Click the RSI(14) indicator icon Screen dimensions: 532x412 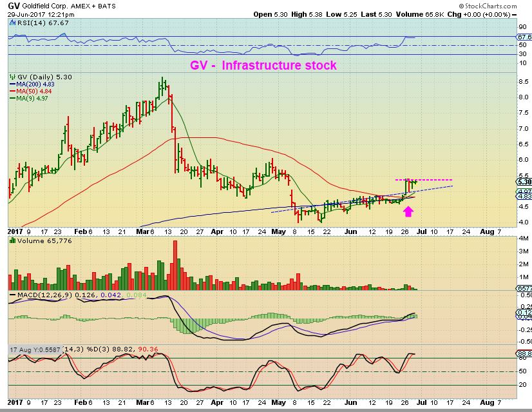click(x=12, y=23)
